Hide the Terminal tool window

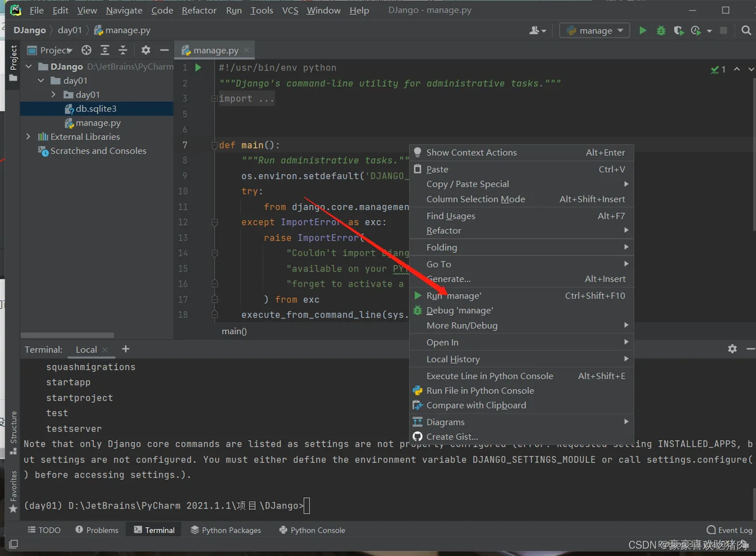click(750, 349)
